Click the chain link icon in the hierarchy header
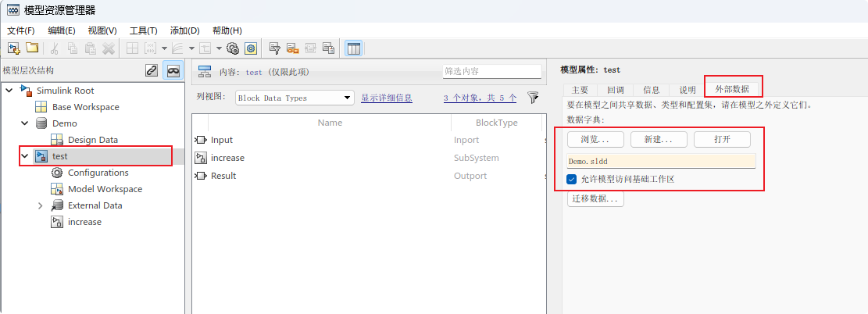This screenshot has width=868, height=314. point(152,70)
